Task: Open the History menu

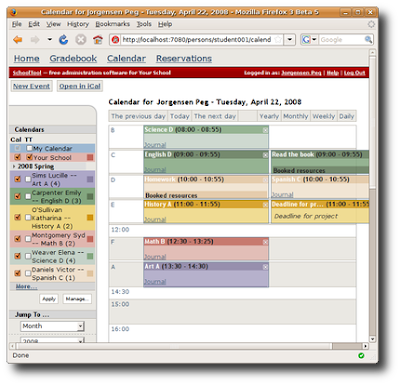Action: 78,24
